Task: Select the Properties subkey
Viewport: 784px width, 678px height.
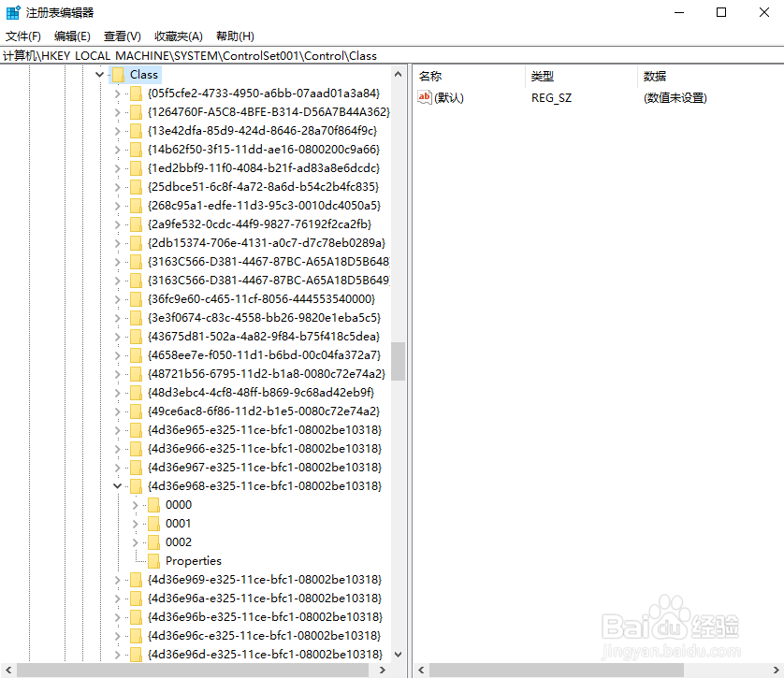Action: (x=194, y=561)
